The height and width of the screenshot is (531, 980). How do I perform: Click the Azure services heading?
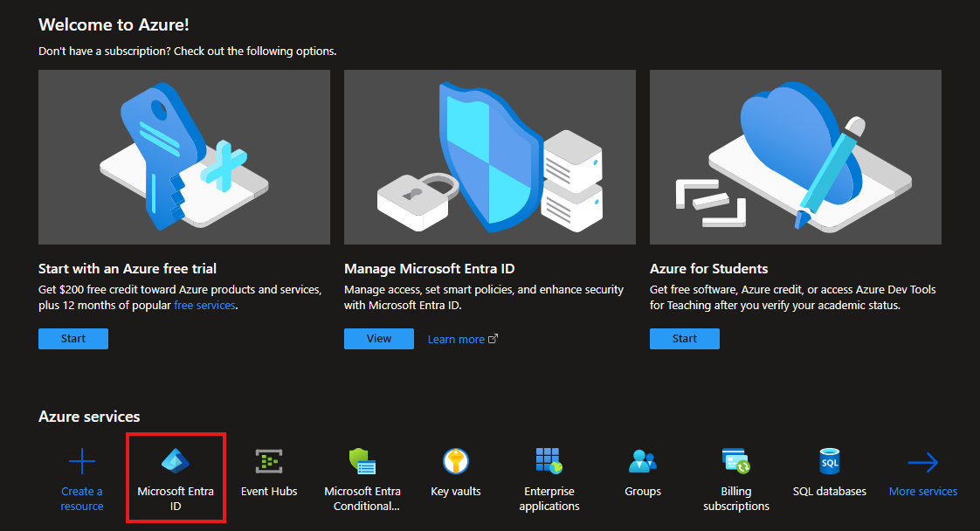click(x=89, y=417)
